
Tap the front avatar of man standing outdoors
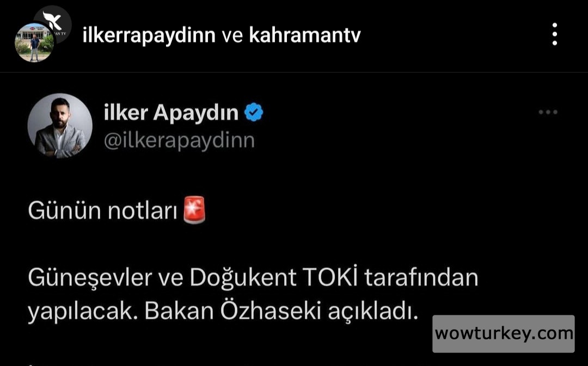pos(34,42)
